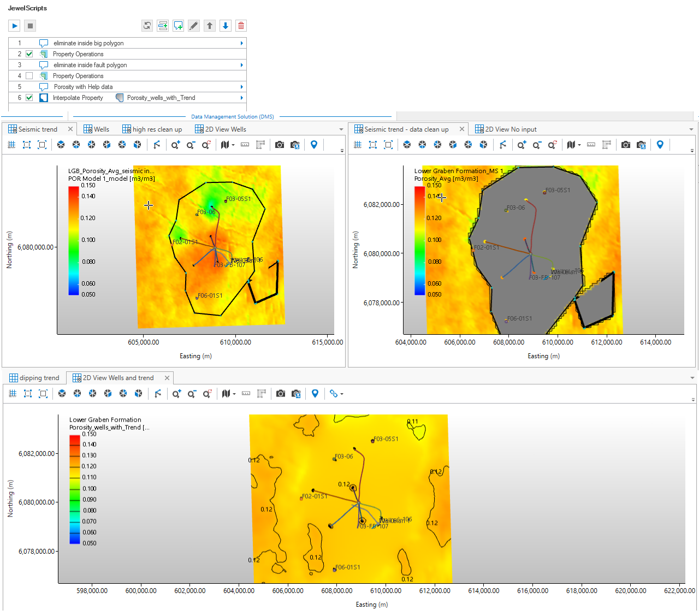This screenshot has width=699, height=616.
Task: Switch to the 'high res clean up' tab
Action: pos(157,129)
